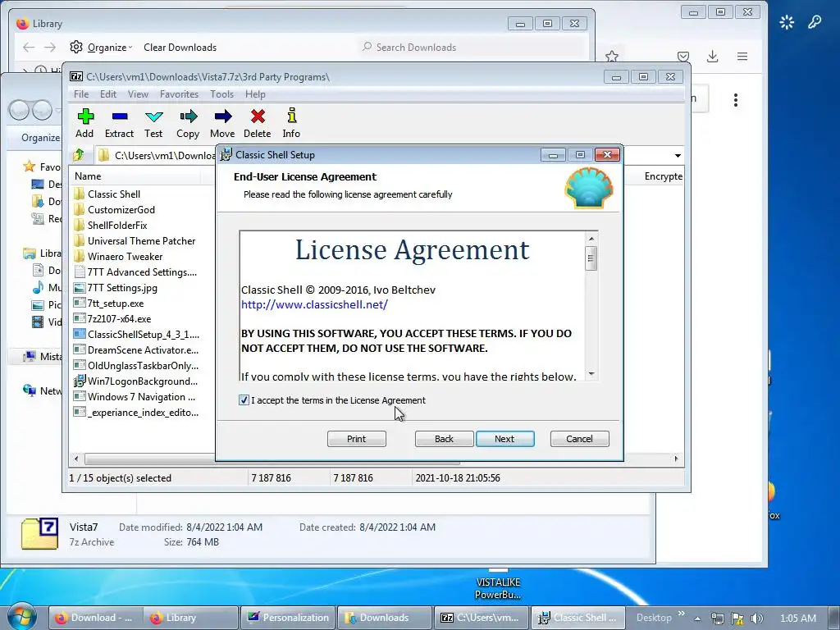Select 7tt_setup.exe file
This screenshot has height=630, width=840.
115,304
